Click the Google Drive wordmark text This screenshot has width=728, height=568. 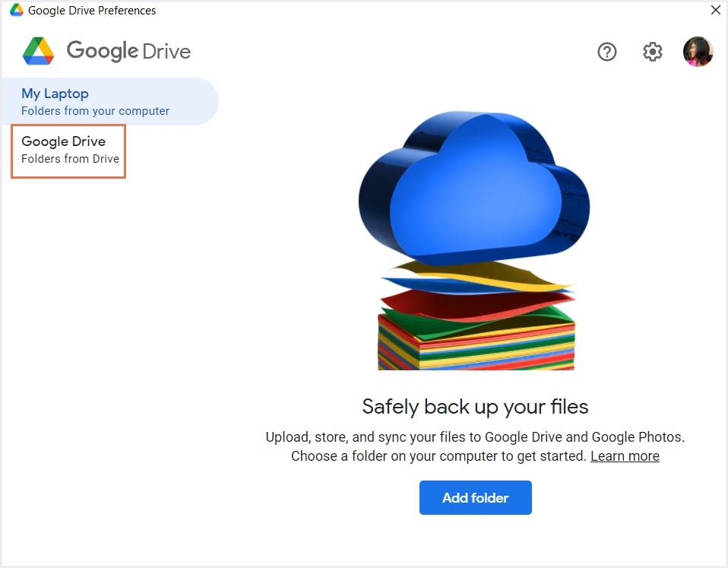point(128,50)
